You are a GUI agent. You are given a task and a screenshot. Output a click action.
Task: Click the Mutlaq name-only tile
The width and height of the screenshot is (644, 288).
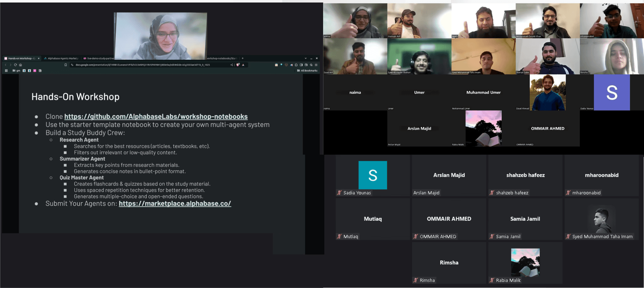coord(373,219)
